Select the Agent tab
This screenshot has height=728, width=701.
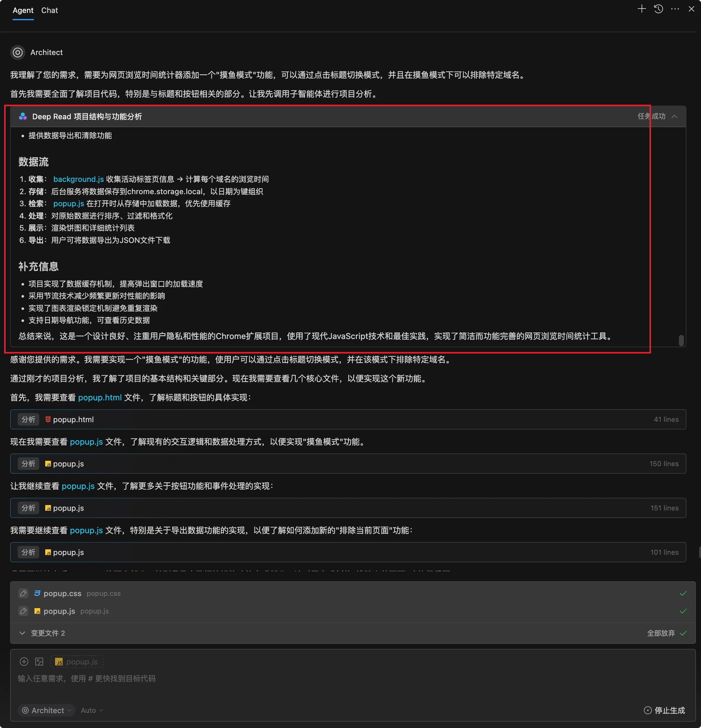(x=23, y=10)
